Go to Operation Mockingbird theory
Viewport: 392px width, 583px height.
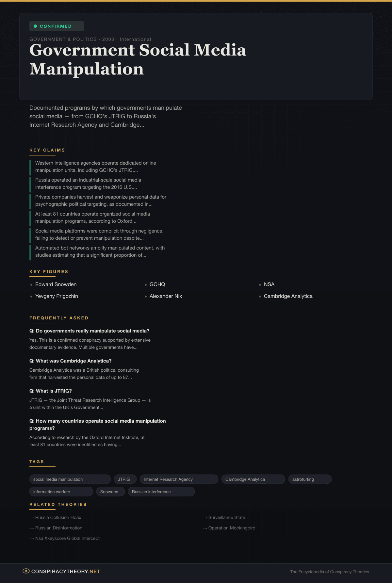232,528
